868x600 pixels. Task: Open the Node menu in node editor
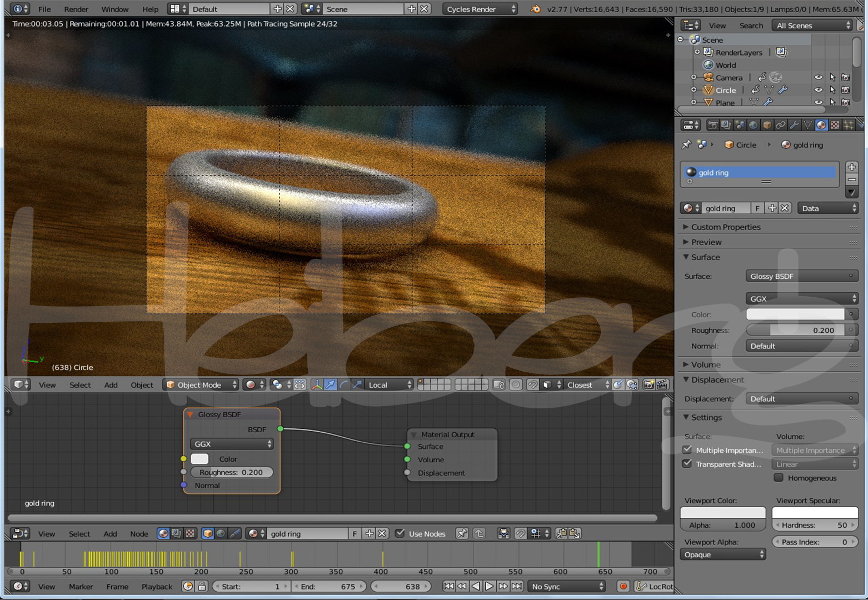(139, 533)
